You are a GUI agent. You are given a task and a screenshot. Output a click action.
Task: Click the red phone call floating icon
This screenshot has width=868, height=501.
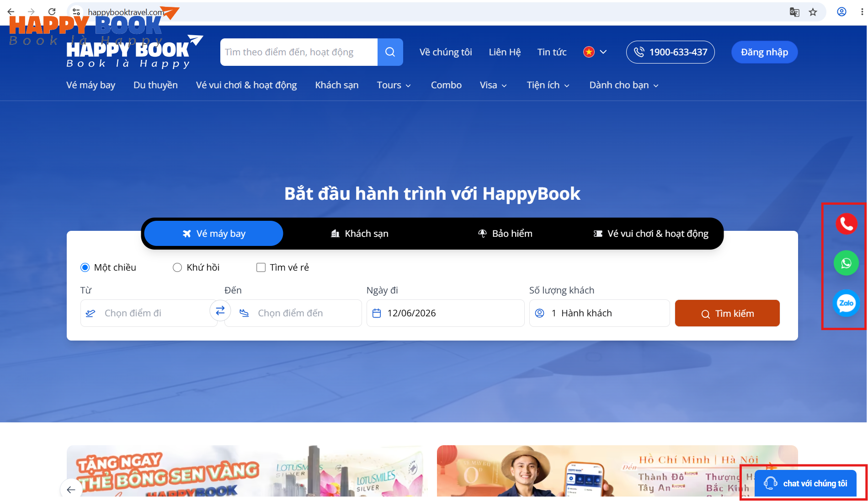coord(846,224)
